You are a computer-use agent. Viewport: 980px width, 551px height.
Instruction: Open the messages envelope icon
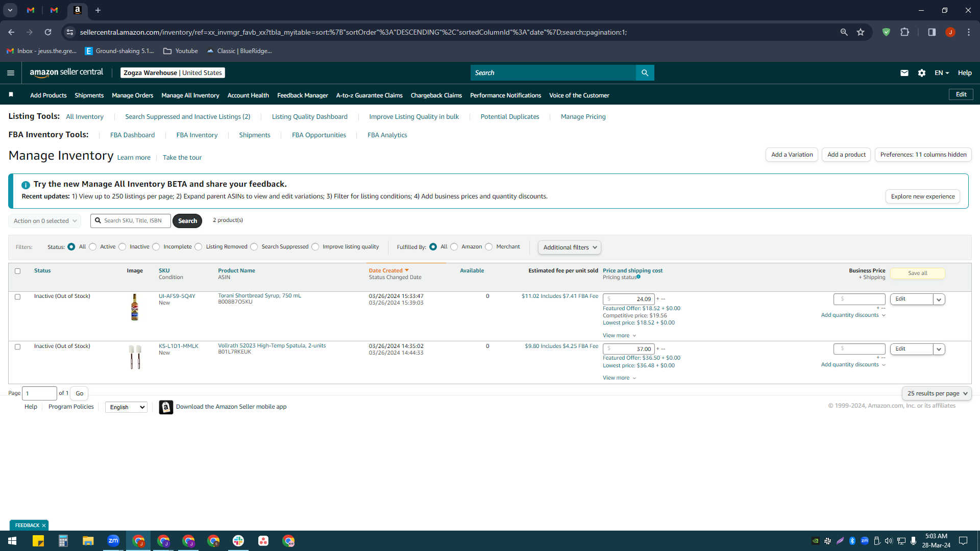click(904, 73)
